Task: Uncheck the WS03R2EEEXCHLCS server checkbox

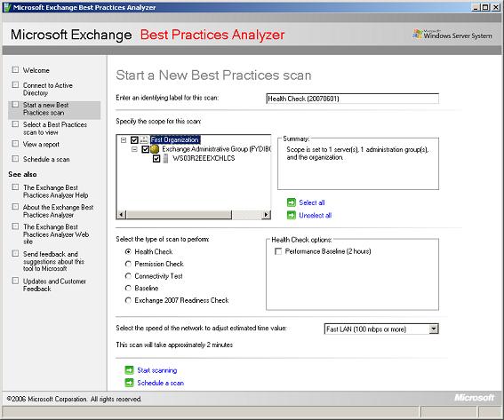Action: (156, 159)
